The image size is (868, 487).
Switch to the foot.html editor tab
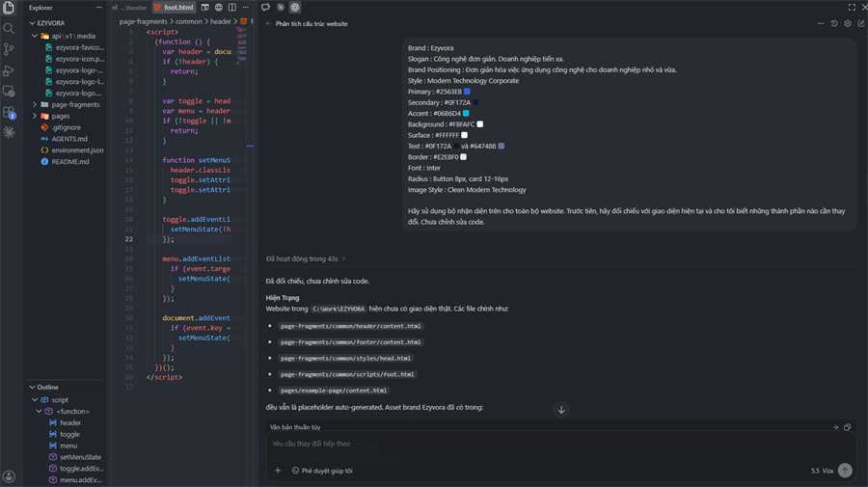point(174,8)
